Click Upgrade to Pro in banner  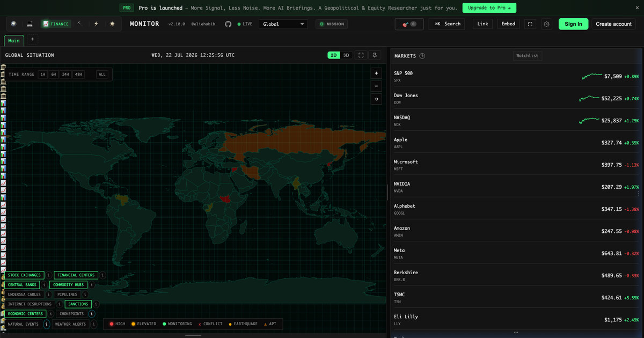point(489,8)
